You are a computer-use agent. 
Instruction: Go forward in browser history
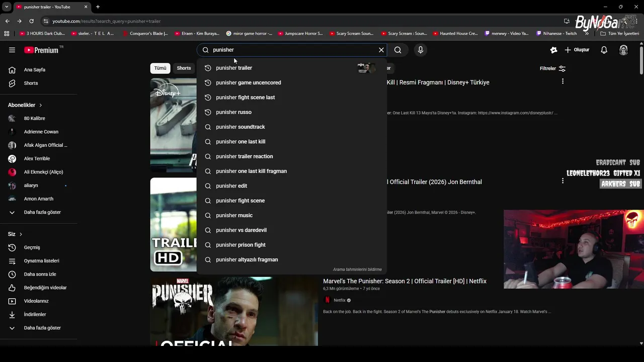[19, 21]
